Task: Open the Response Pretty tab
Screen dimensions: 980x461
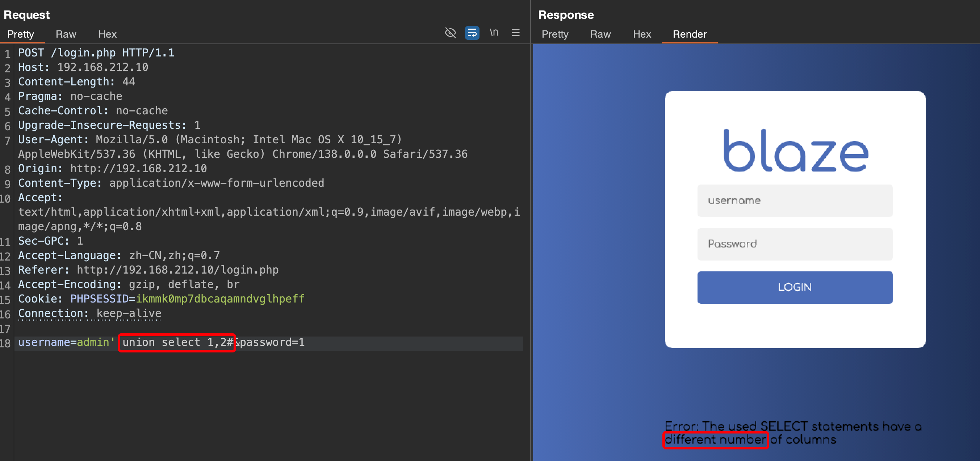Action: pos(555,34)
